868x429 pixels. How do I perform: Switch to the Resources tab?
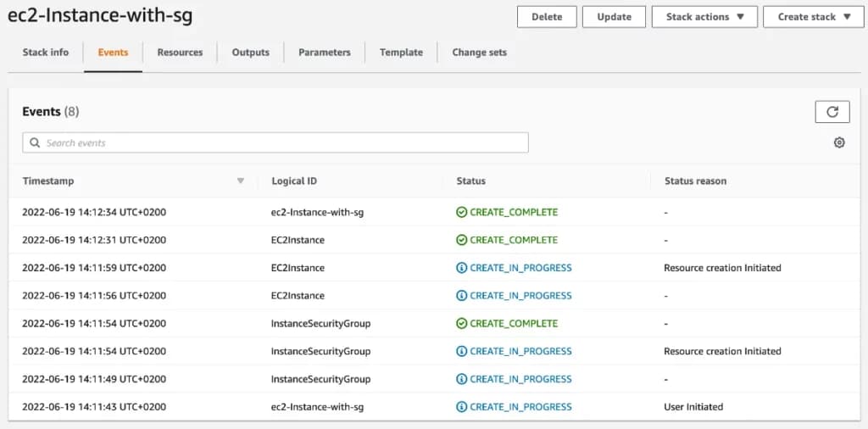click(180, 53)
